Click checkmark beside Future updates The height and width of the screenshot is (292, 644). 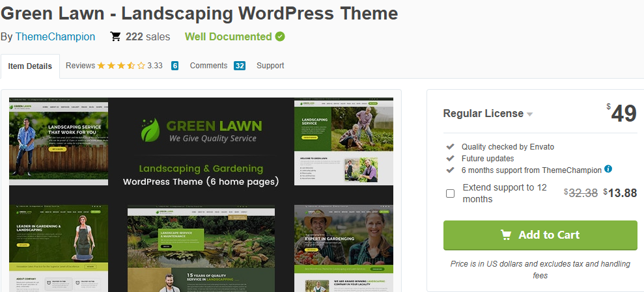click(451, 158)
